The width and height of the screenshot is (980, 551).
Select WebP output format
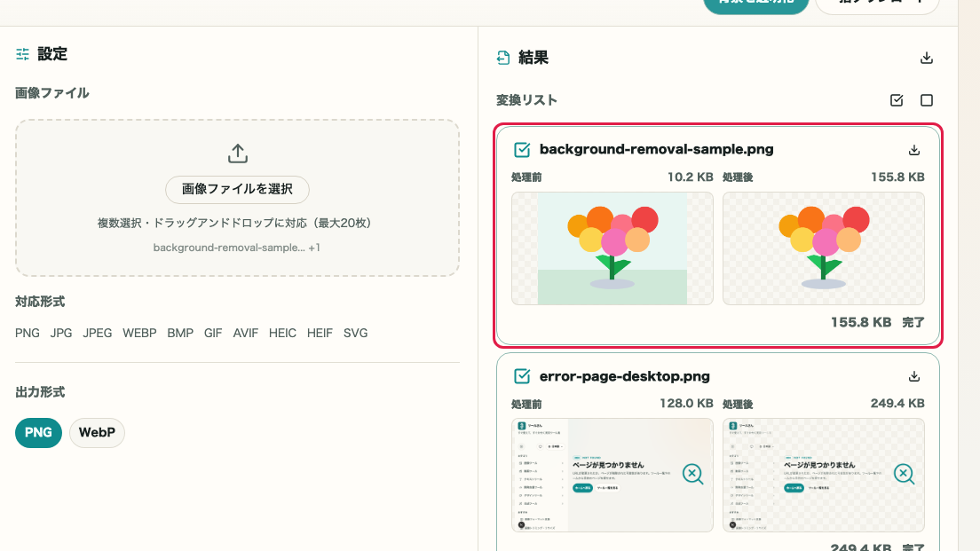pos(97,432)
